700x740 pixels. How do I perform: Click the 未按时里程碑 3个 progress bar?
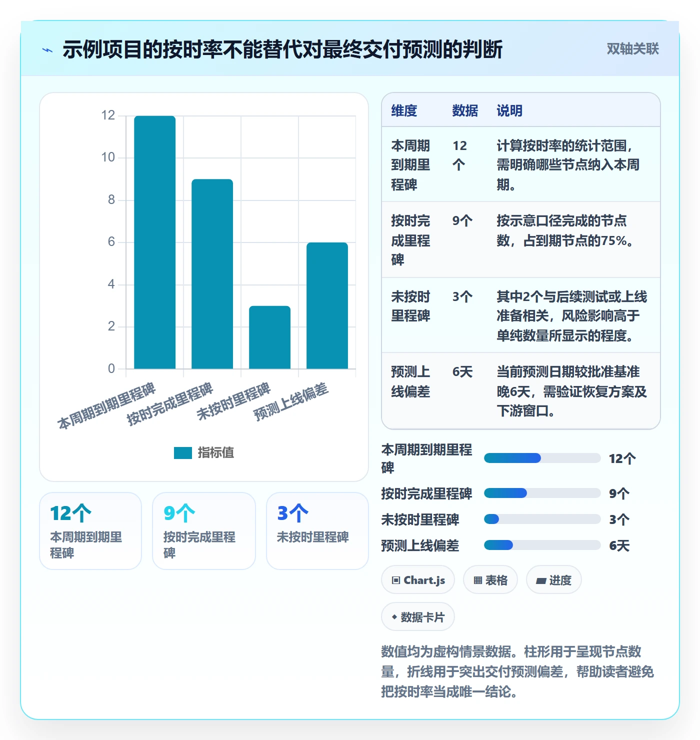click(x=542, y=519)
